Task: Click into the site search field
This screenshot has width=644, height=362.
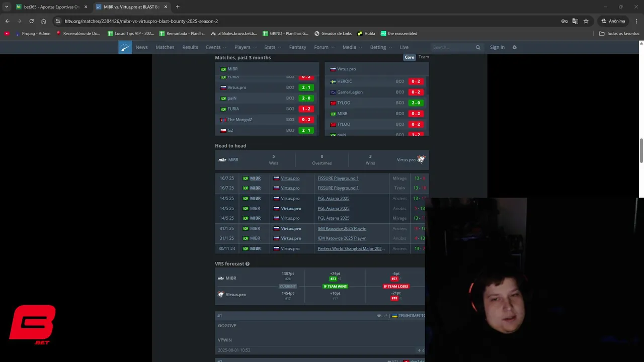Action: tap(453, 47)
